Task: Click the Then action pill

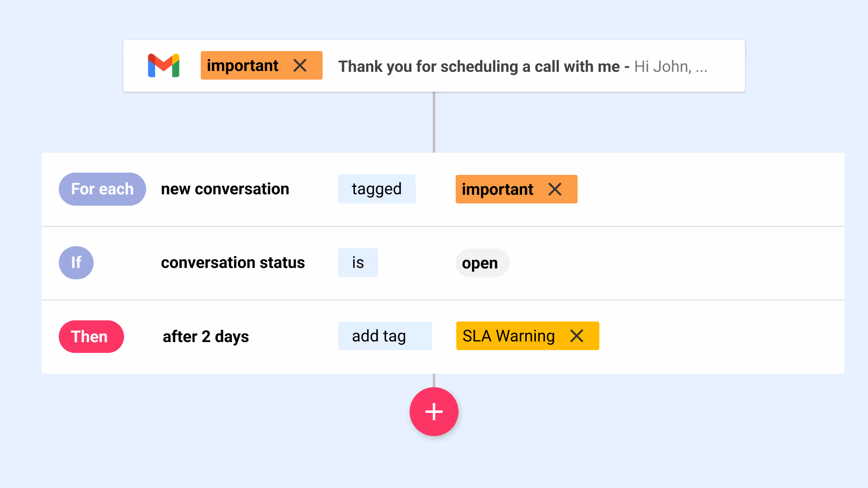Action: click(91, 337)
